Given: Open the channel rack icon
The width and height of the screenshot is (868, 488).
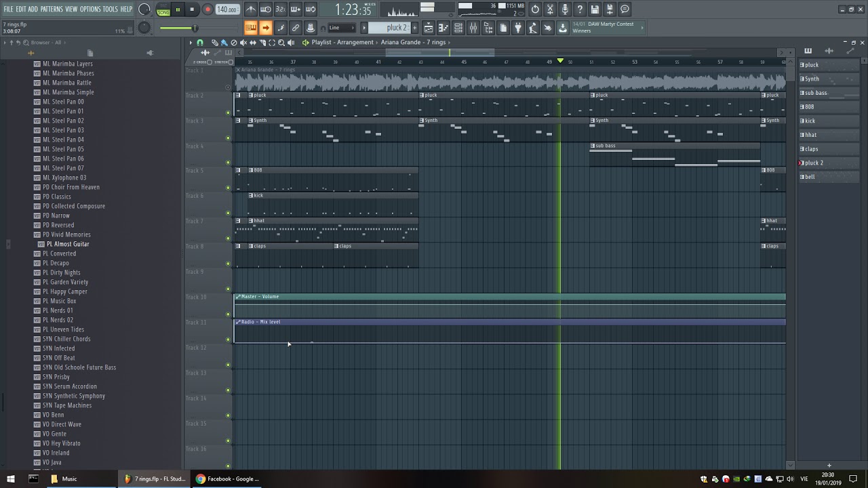Looking at the screenshot, I should [458, 28].
